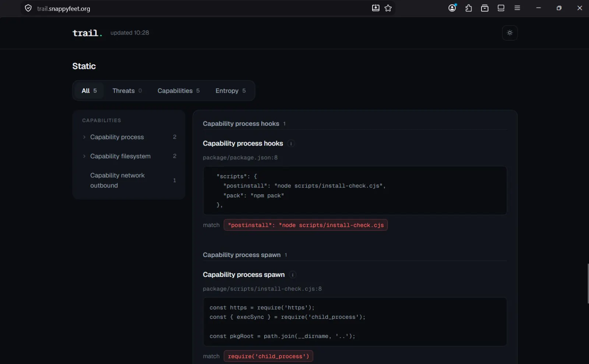This screenshot has height=364, width=589.
Task: Click the site shield icon in address bar
Action: tap(28, 8)
